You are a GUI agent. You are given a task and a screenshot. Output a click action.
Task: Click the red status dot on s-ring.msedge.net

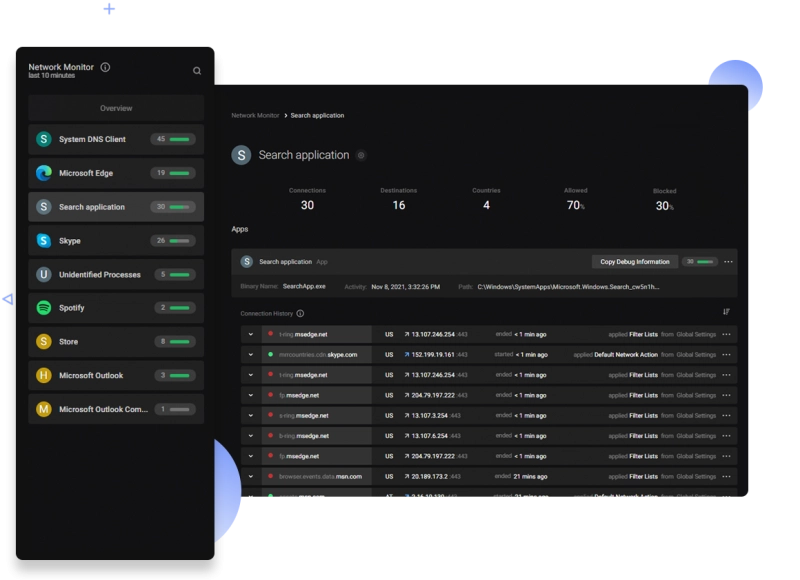(x=270, y=415)
